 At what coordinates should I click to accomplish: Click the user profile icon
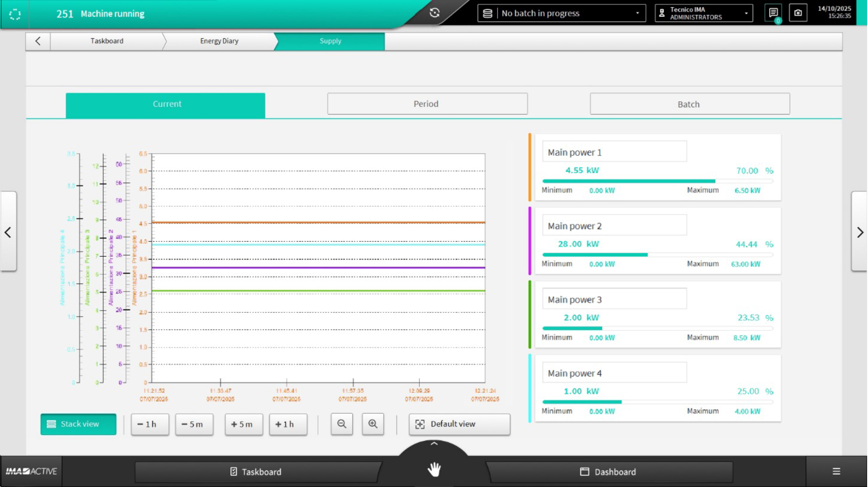click(662, 13)
